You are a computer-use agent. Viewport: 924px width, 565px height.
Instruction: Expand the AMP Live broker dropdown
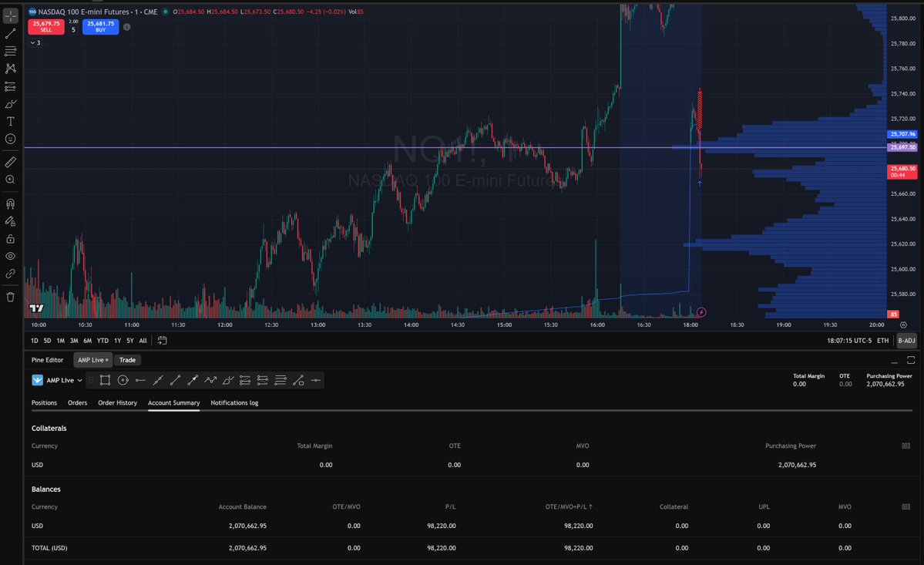(57, 381)
